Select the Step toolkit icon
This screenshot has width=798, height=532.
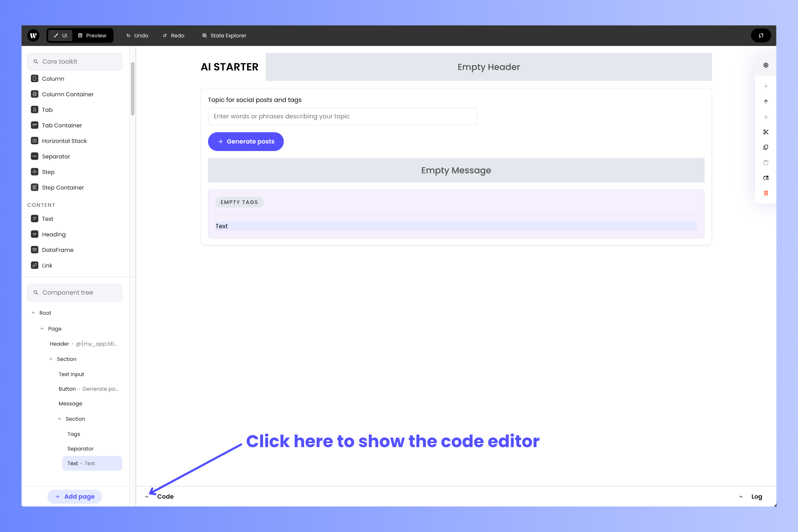(x=35, y=172)
